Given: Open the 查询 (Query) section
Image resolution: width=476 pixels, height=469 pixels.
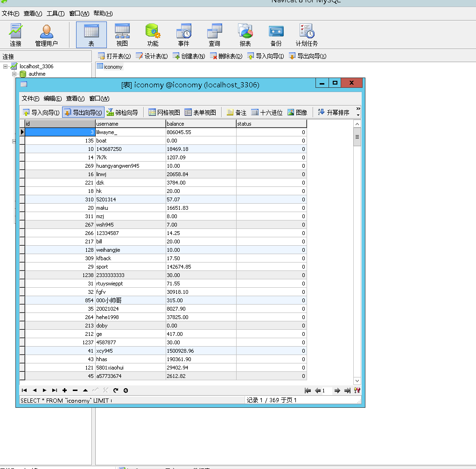Looking at the screenshot, I should click(214, 35).
